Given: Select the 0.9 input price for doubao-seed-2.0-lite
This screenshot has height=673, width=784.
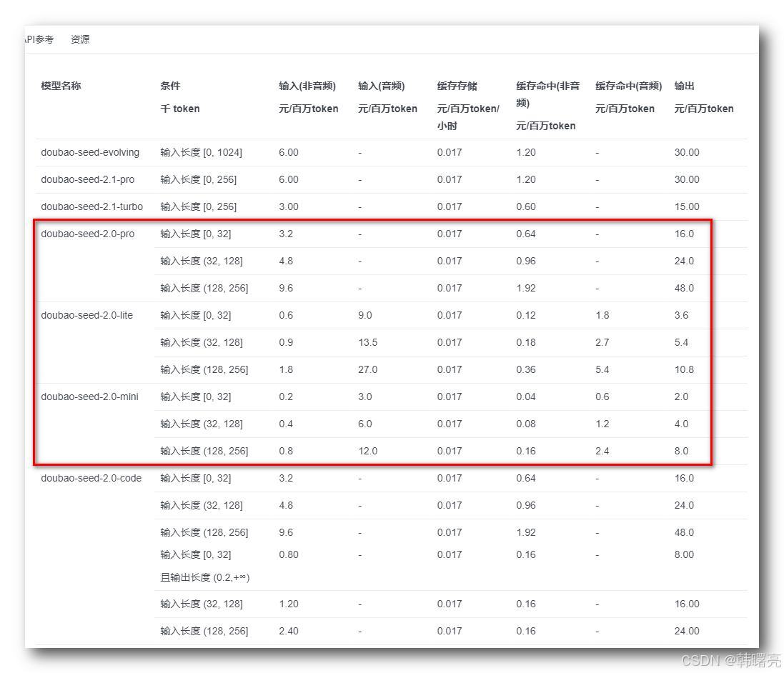Looking at the screenshot, I should pyautogui.click(x=286, y=342).
